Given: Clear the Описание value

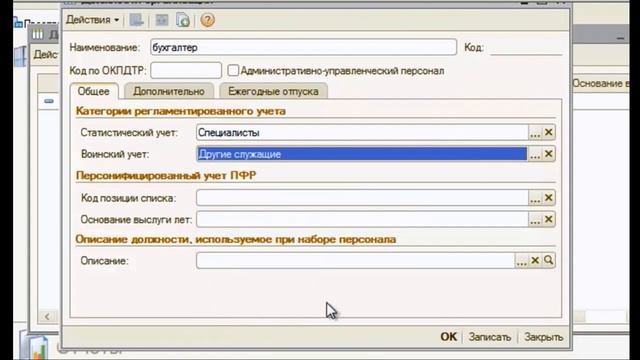Looking at the screenshot, I should [x=535, y=260].
